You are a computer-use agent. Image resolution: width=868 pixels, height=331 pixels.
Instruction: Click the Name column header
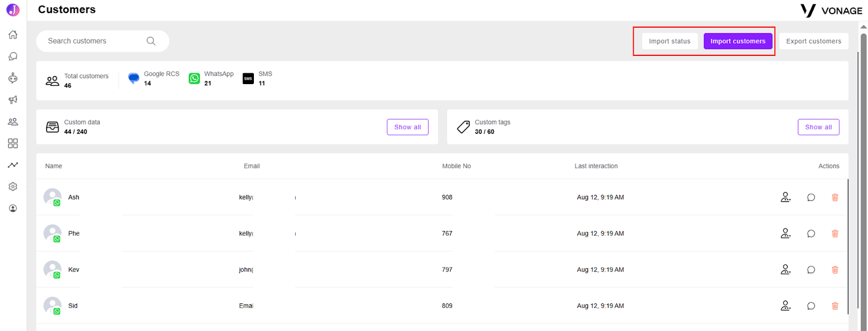54,166
